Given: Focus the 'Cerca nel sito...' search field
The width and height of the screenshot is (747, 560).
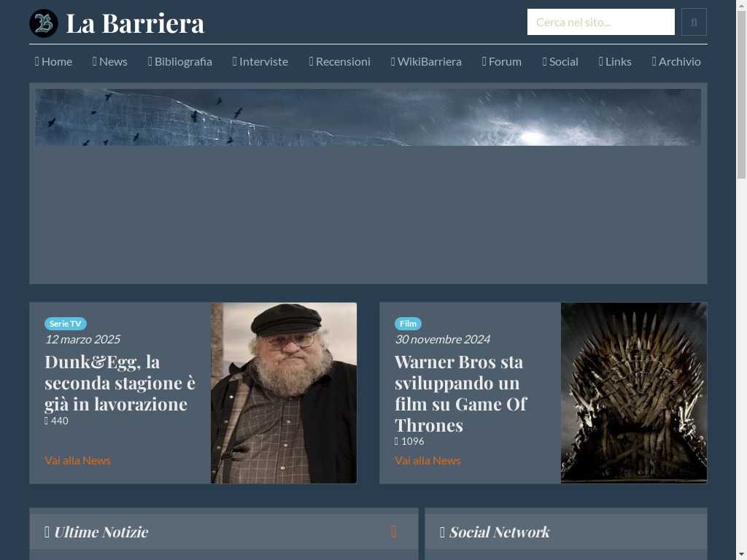Looking at the screenshot, I should click(601, 22).
